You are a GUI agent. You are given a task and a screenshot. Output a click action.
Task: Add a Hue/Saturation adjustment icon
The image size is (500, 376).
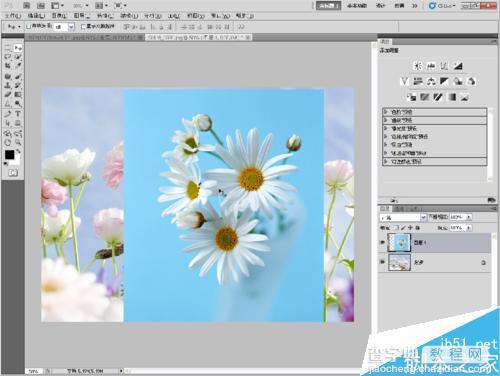coord(418,81)
